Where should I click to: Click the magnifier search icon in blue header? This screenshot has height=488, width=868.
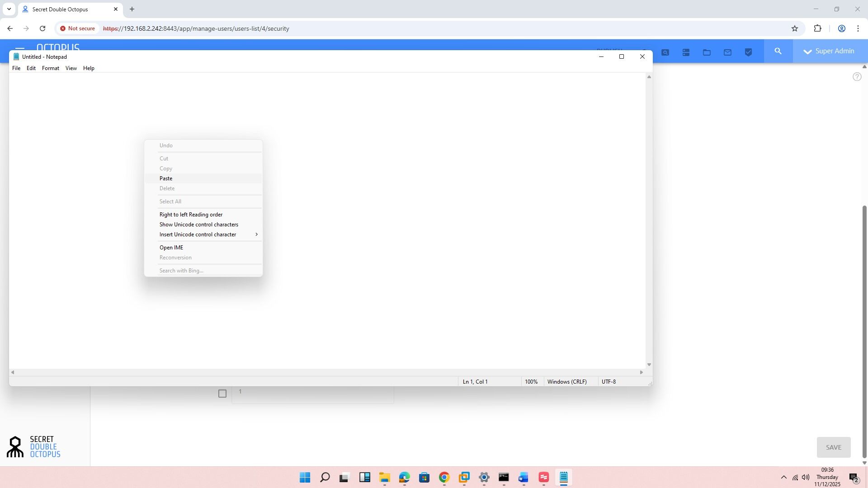(778, 51)
